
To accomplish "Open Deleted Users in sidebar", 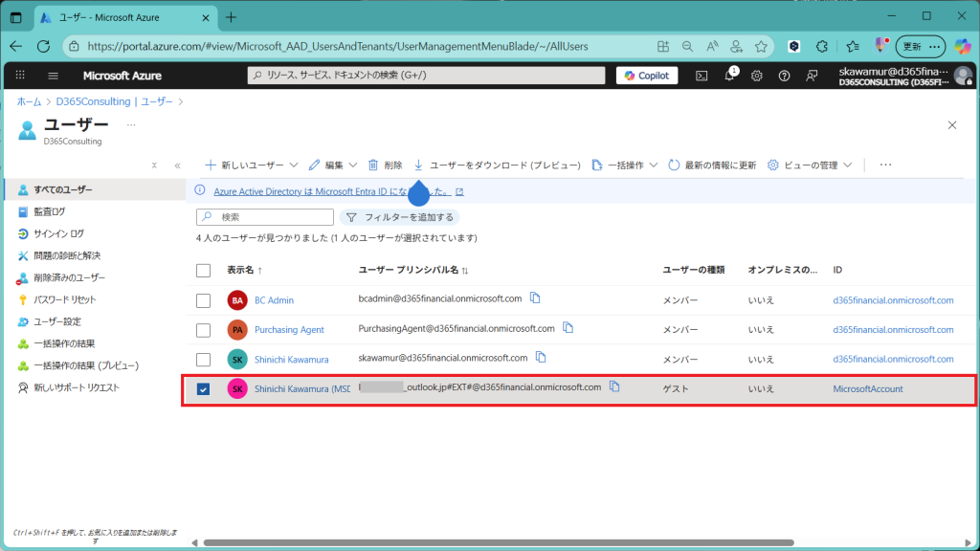I will [69, 277].
